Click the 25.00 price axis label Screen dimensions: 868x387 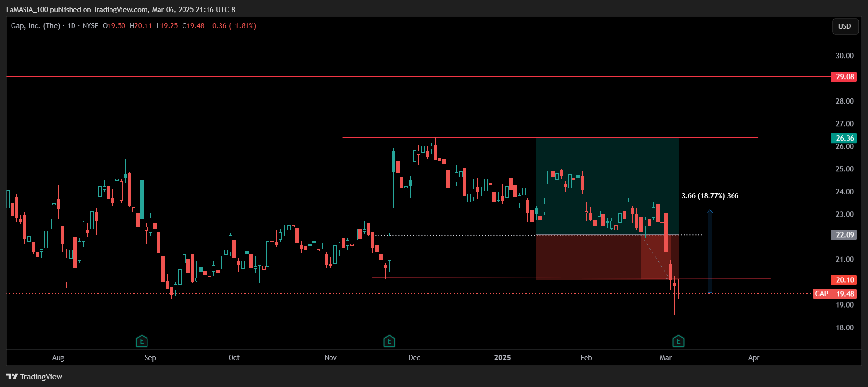[844, 169]
